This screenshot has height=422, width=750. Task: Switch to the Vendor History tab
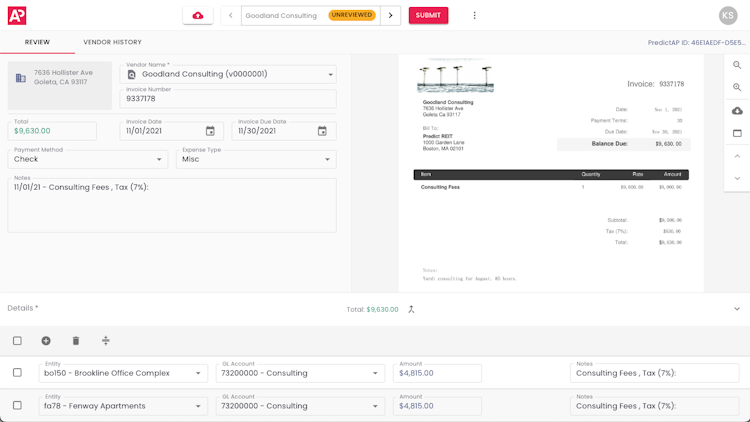(112, 42)
